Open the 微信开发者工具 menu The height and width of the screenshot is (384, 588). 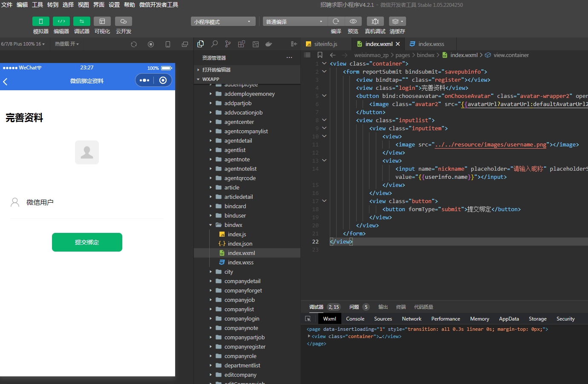159,5
